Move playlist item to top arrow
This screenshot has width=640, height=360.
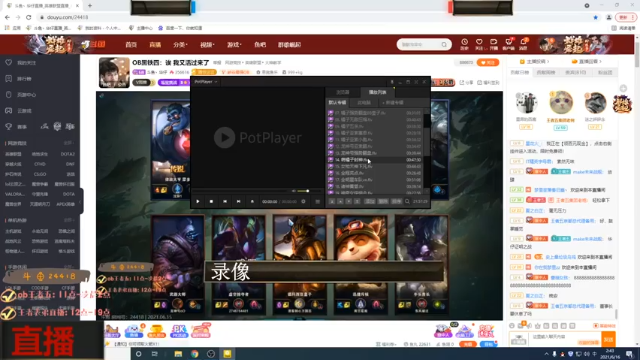point(332,201)
